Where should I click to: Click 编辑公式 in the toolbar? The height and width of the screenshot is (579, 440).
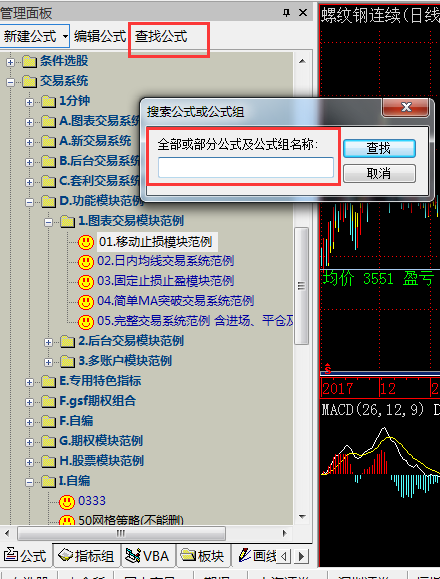click(x=100, y=37)
